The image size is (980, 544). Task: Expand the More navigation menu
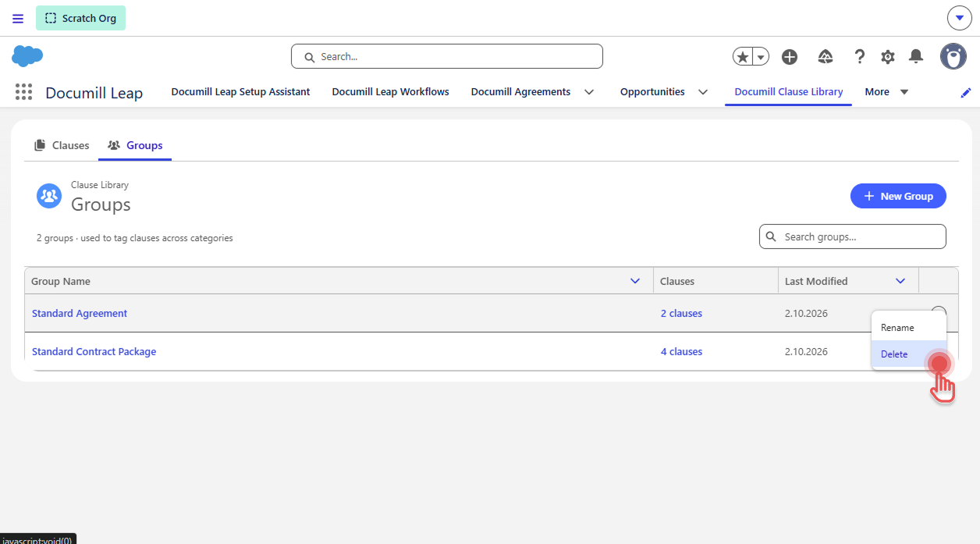point(887,91)
